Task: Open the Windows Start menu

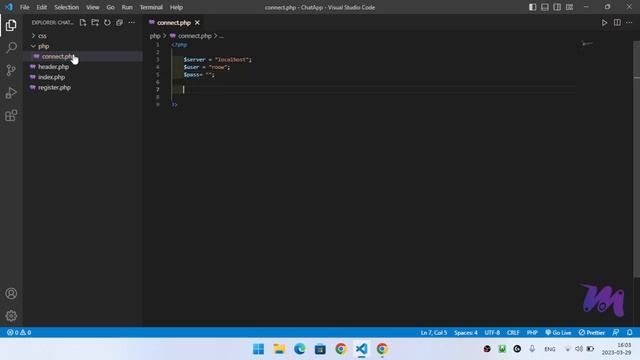Action: coord(258,349)
